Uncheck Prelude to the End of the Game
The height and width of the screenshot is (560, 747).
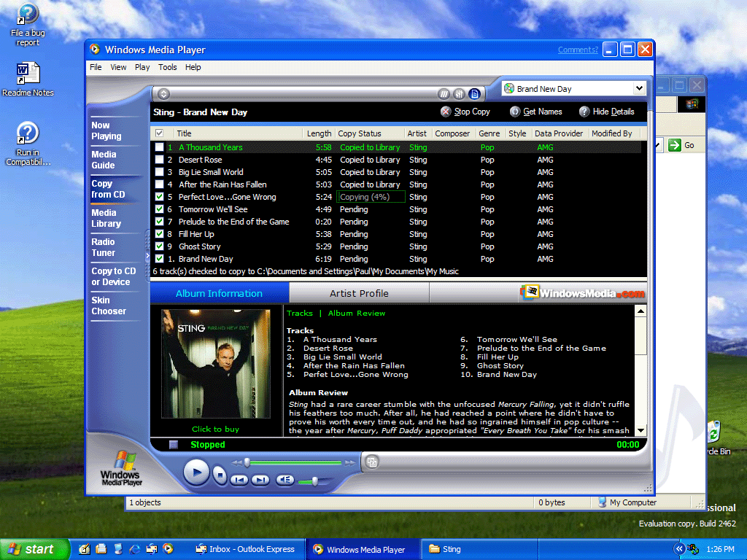pos(159,222)
